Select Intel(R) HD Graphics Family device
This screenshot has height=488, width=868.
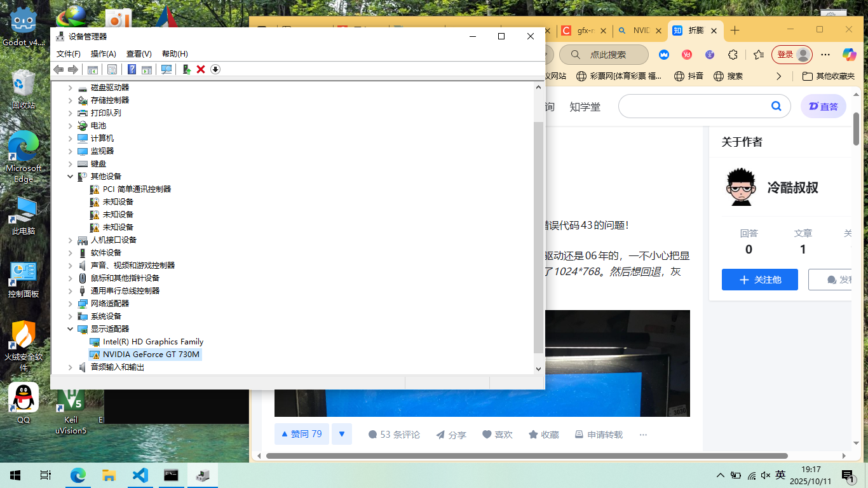147,342
